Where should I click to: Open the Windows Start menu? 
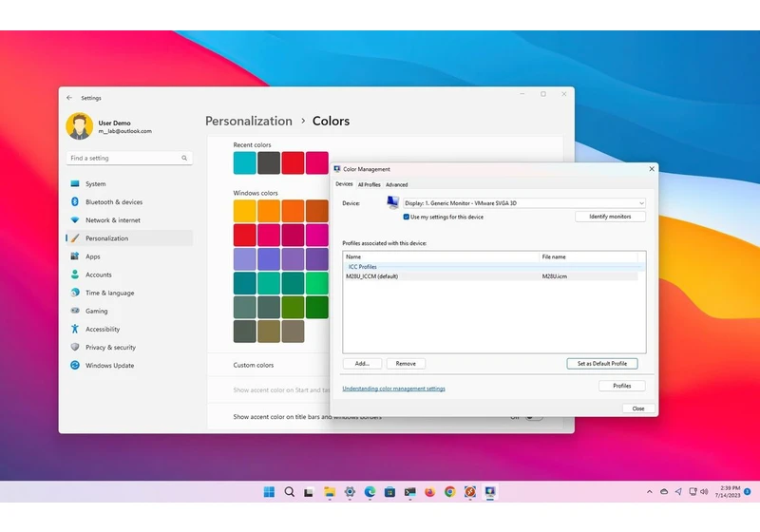(x=269, y=492)
